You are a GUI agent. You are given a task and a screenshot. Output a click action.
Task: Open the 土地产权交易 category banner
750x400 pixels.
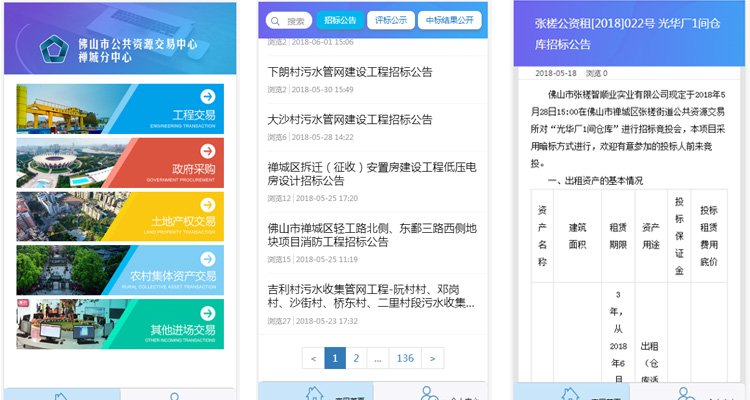[x=120, y=216]
